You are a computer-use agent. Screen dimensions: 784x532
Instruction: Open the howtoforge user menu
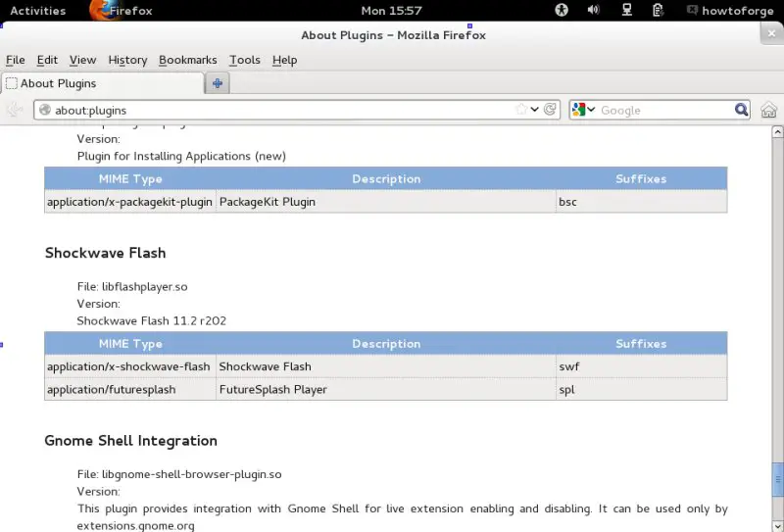(x=730, y=11)
